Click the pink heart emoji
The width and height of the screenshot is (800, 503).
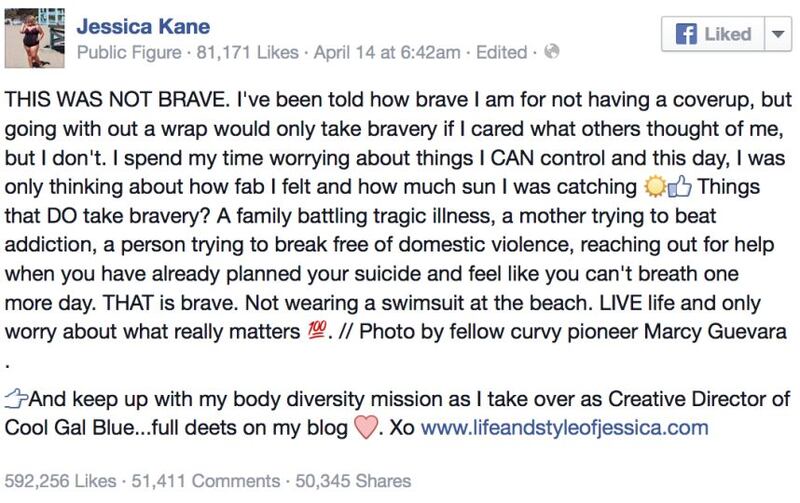coord(366,427)
